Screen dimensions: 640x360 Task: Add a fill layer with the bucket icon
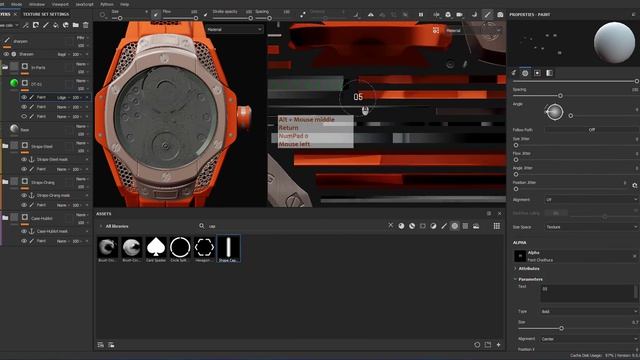point(56,25)
